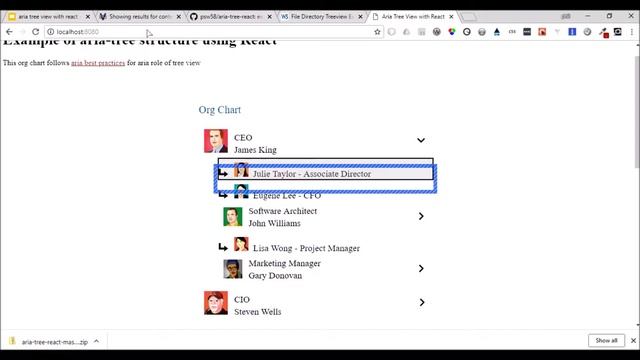
Task: Switch to 'Showing results for' tab
Action: pos(140,17)
